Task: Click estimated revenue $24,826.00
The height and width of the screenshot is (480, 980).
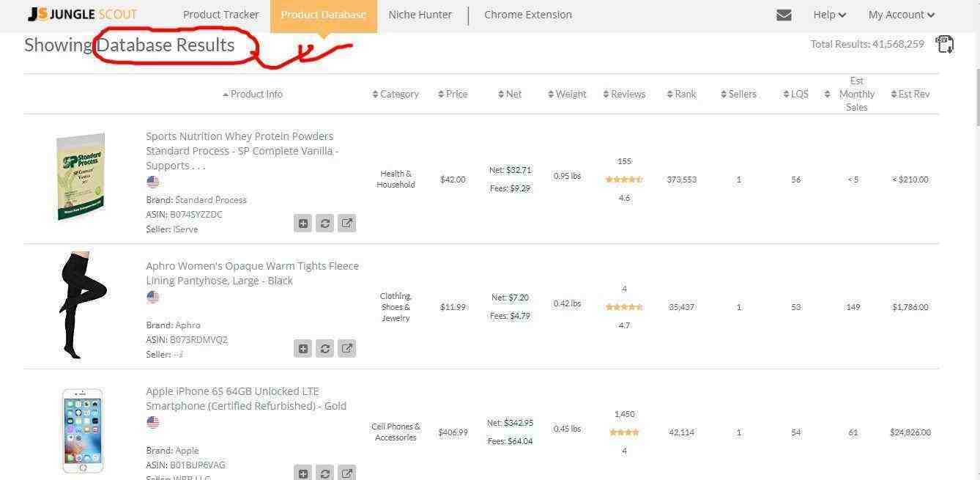Action: (910, 432)
